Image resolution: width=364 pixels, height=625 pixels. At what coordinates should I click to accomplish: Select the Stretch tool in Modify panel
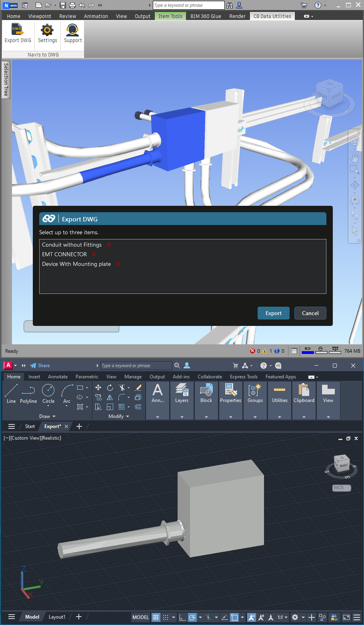click(x=98, y=407)
